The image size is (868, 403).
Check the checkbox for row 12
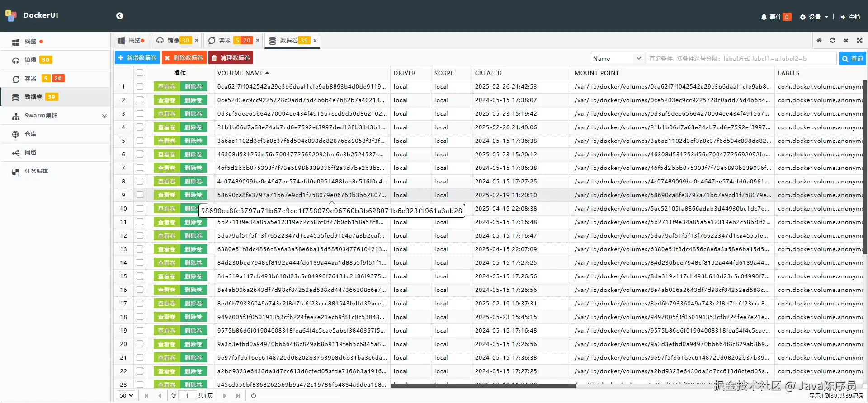click(140, 235)
